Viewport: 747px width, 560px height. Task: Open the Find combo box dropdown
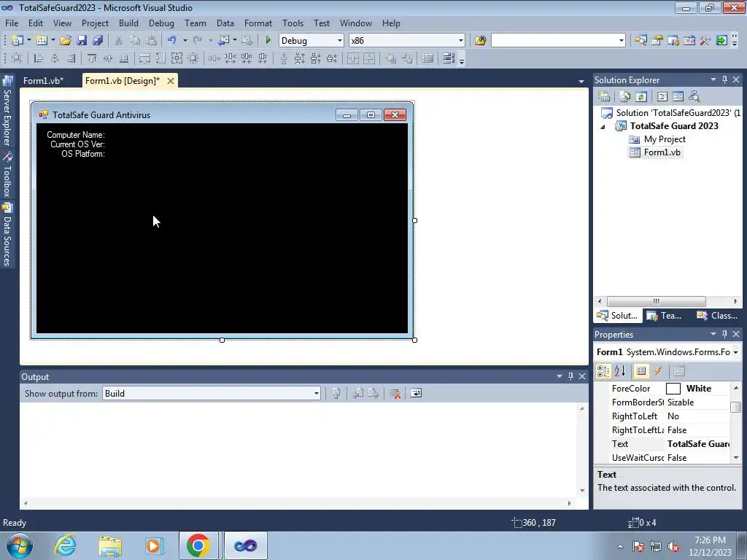[621, 41]
